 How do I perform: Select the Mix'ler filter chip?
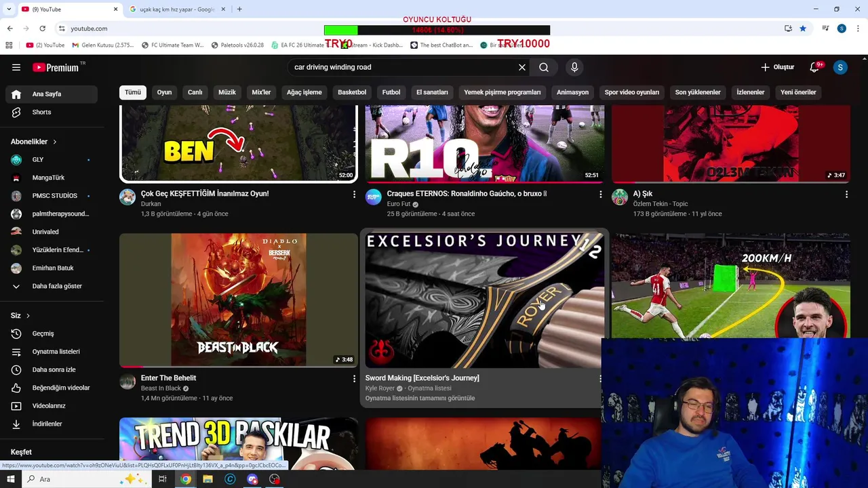pyautogui.click(x=261, y=92)
